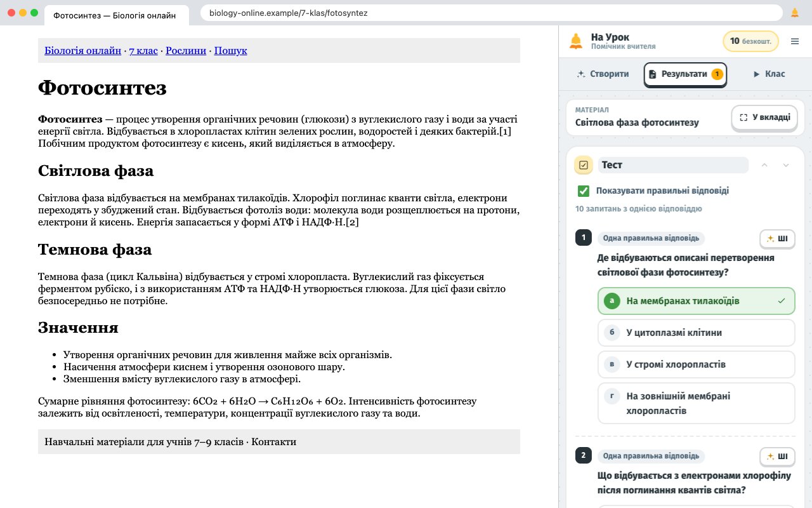Open the Біологія онлайн breadcrumb link
This screenshot has height=508, width=812.
82,51
